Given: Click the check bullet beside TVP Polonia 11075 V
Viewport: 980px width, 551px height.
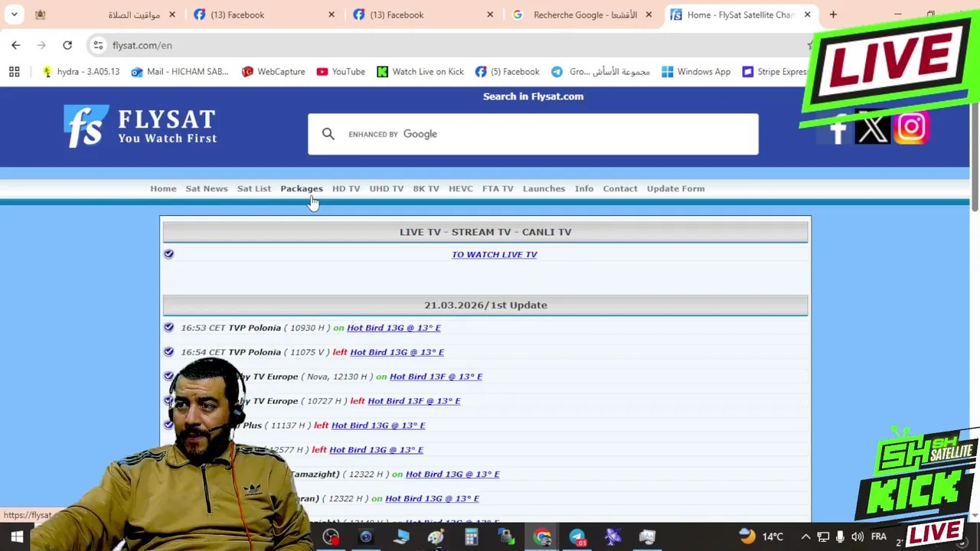Looking at the screenshot, I should tap(168, 352).
